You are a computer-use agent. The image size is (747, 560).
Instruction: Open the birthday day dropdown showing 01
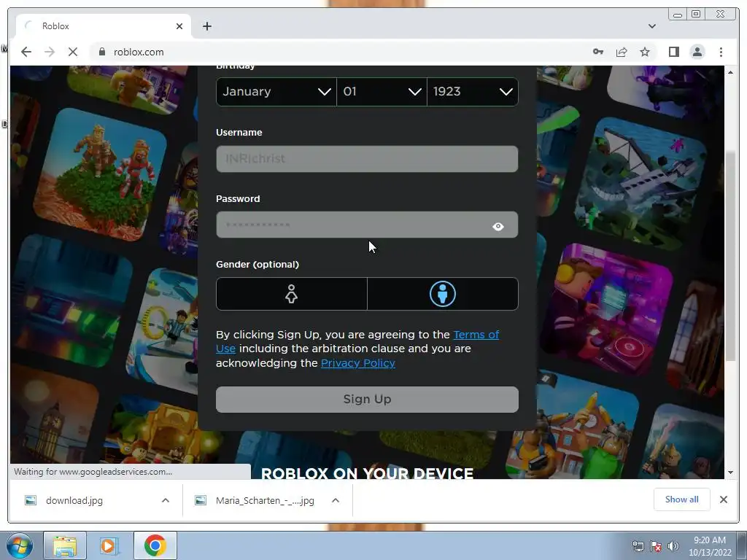pos(382,91)
